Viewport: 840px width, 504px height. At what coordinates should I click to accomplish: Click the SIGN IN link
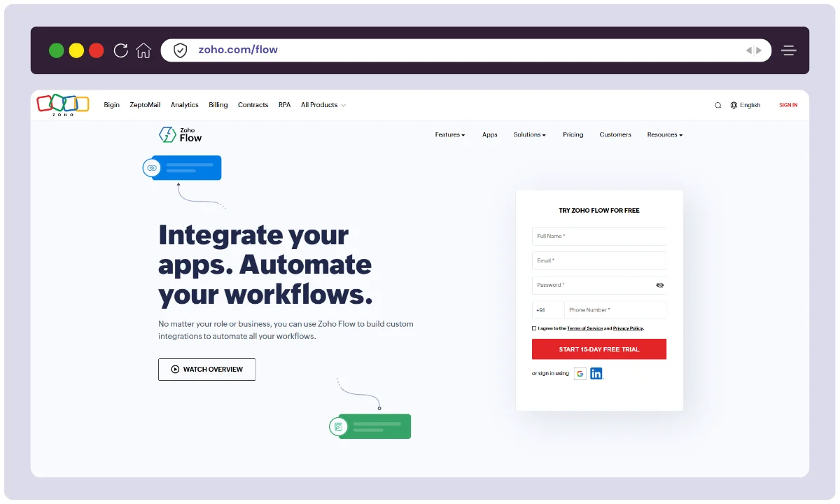[788, 105]
